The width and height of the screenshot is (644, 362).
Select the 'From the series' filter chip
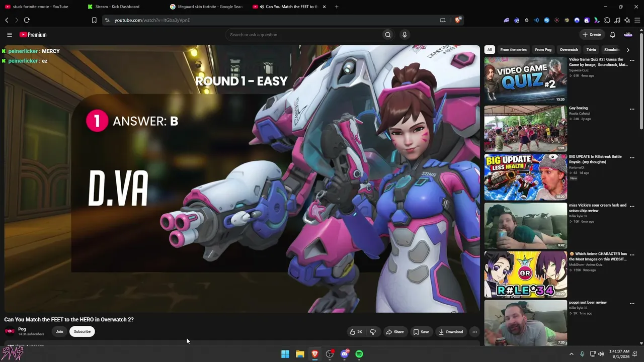click(513, 50)
